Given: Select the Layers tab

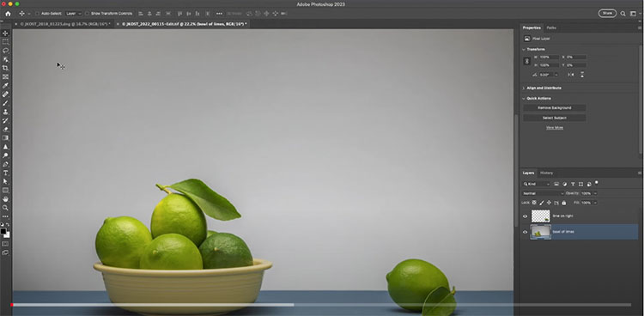Looking at the screenshot, I should tap(528, 173).
